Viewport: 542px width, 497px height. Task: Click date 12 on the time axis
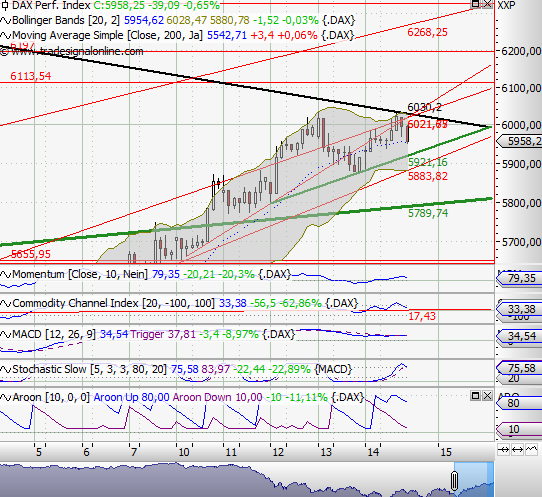pos(278,452)
